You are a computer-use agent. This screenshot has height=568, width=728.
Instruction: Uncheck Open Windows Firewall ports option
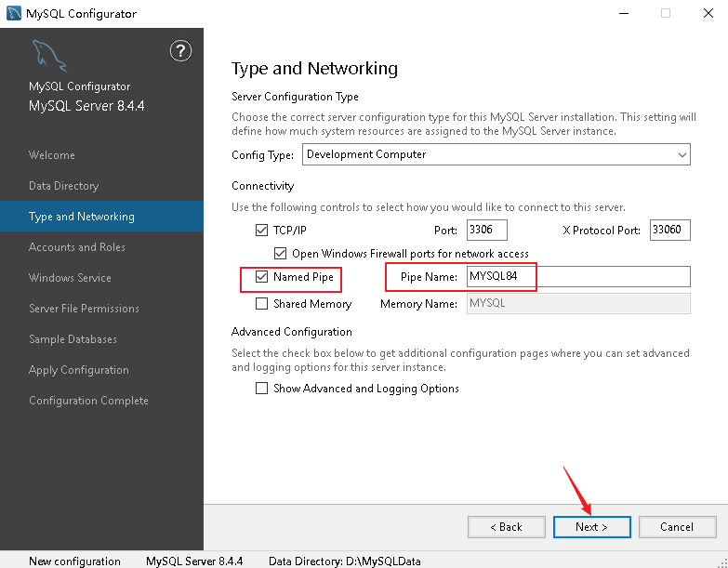coord(280,254)
